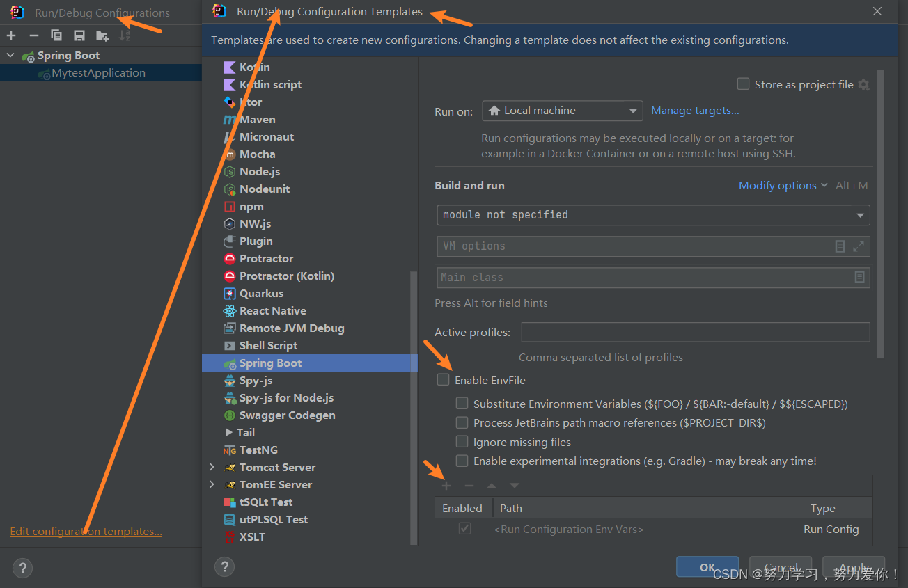Click the move-up arrow in the EnvFile toolbar

pos(492,486)
